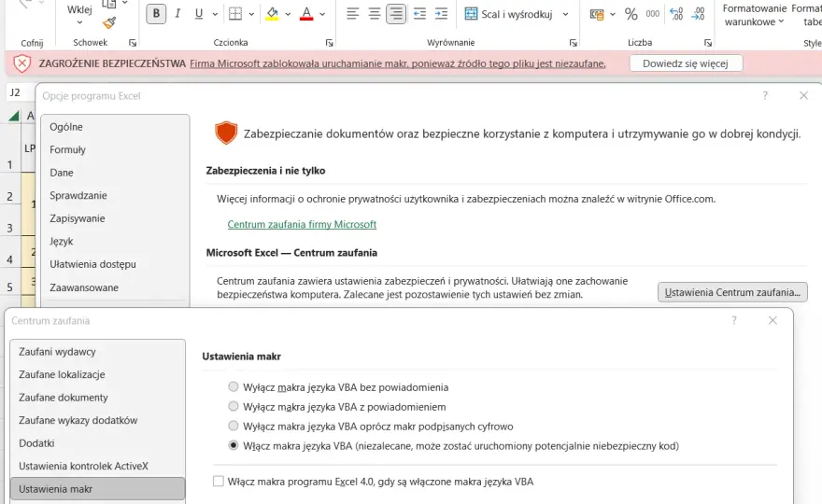Open Sprawdzanie options category
Screen dimensions: 822x504
pos(115,195)
